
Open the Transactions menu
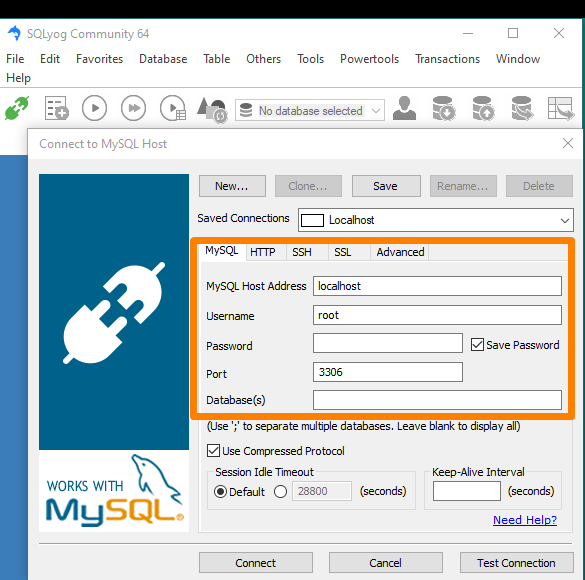447,59
